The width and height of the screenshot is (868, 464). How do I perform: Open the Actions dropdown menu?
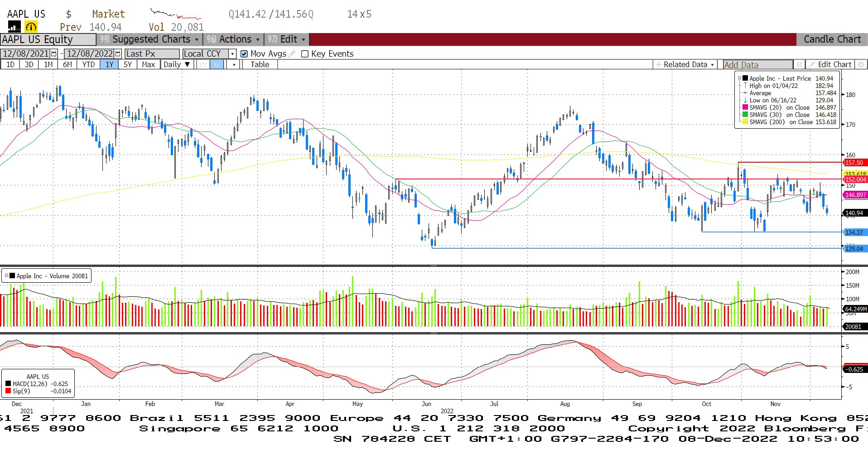(x=233, y=39)
